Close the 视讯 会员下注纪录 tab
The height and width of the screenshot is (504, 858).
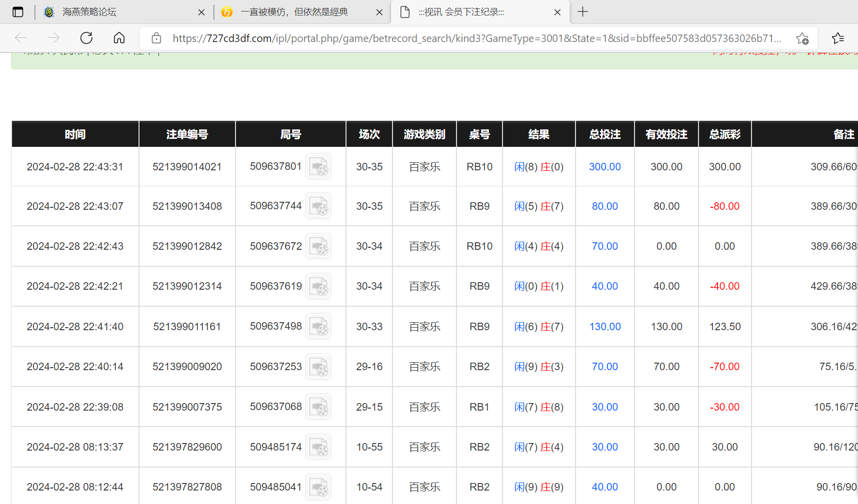tap(557, 12)
